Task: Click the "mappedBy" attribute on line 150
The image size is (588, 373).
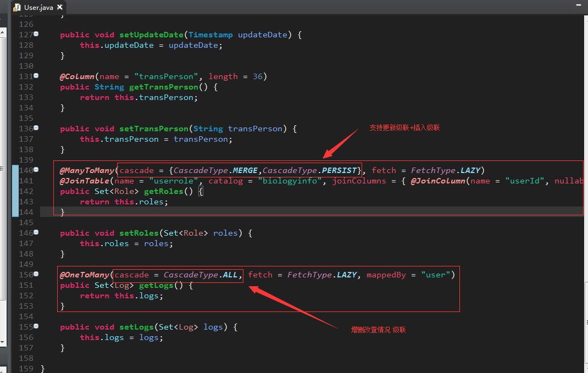Action: point(386,275)
